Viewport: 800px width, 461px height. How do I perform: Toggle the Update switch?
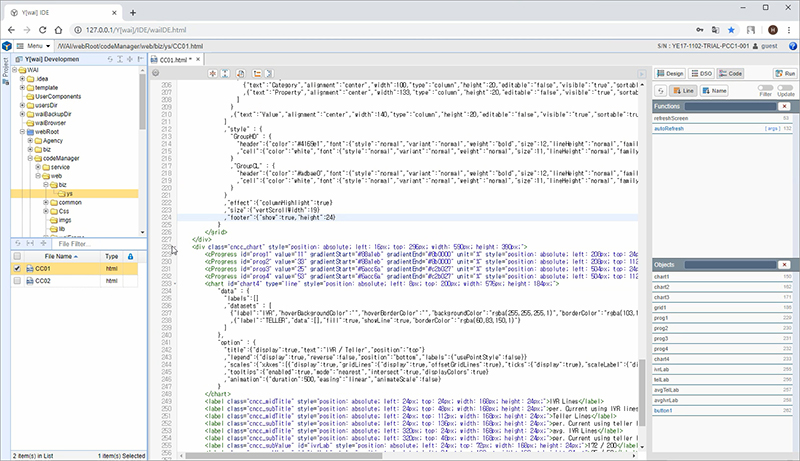click(x=785, y=88)
